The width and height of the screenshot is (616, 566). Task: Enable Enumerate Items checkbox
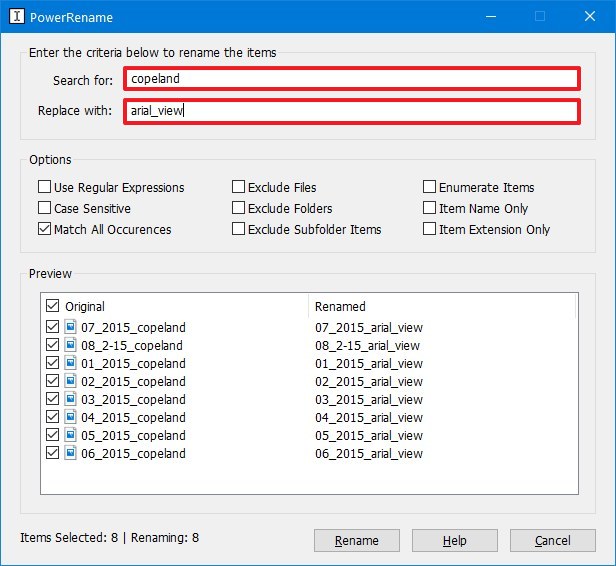429,187
